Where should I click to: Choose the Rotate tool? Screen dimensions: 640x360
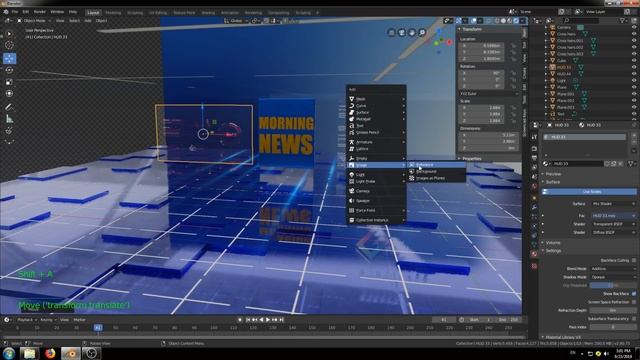9,70
